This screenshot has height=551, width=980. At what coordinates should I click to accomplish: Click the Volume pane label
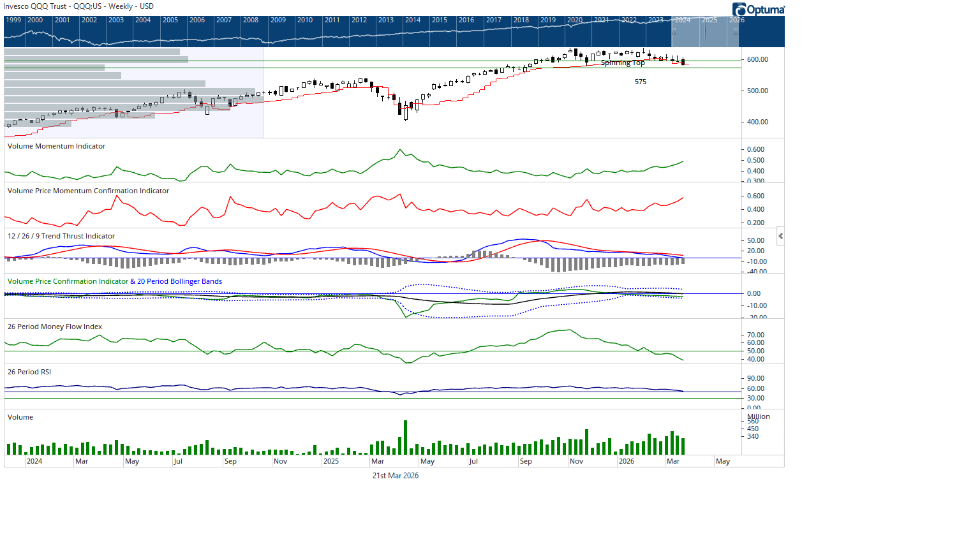click(x=20, y=417)
